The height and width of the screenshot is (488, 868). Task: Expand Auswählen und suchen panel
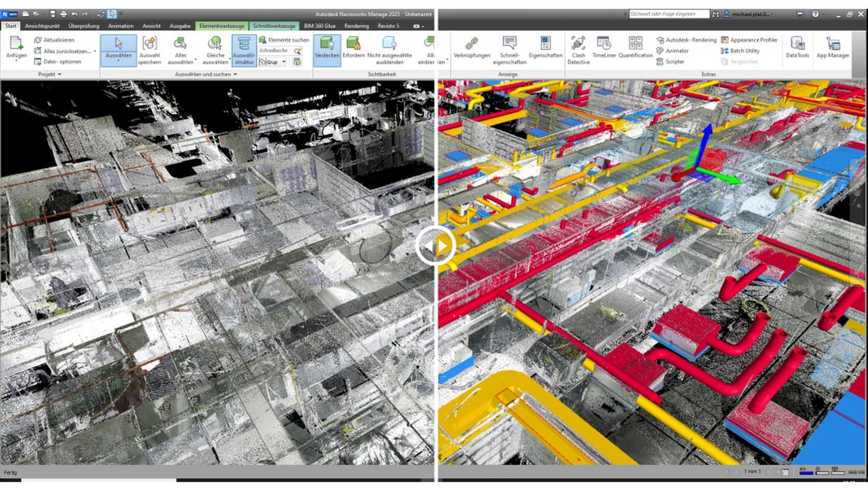[x=235, y=74]
